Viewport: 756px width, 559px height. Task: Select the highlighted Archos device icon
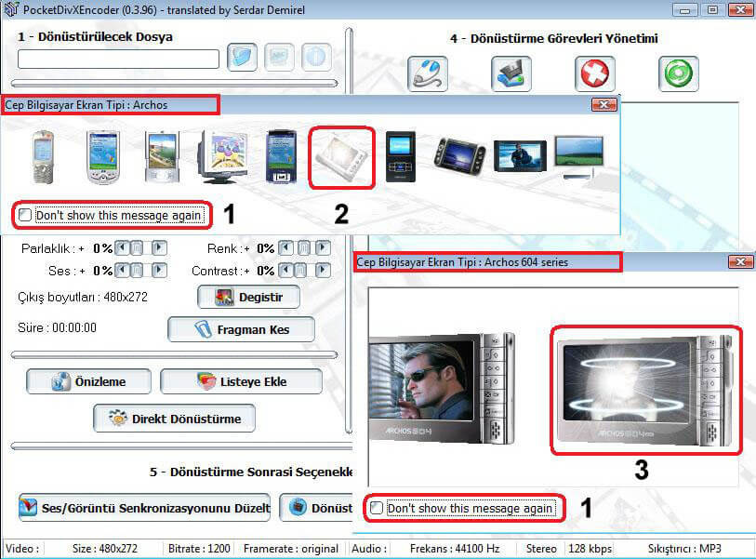click(340, 156)
